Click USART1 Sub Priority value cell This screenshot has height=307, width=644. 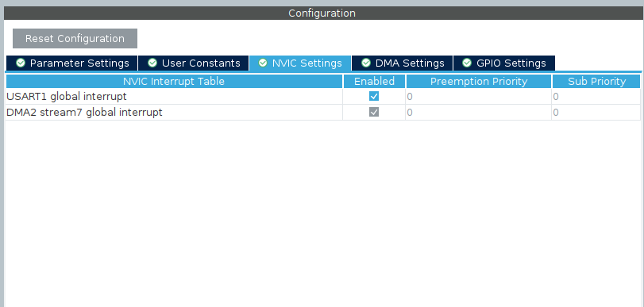coord(596,97)
